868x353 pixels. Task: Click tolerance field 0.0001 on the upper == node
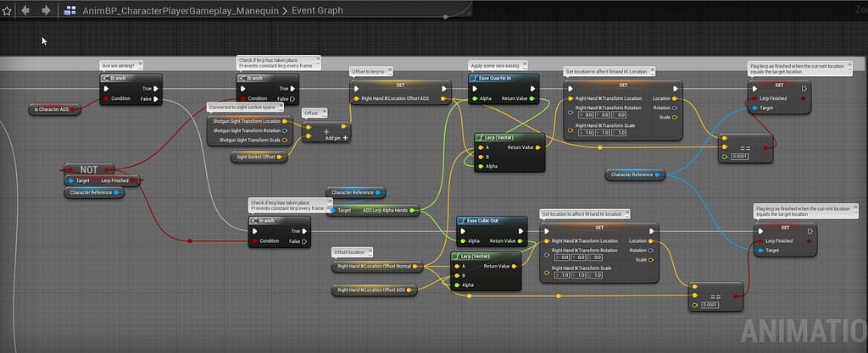(x=740, y=157)
